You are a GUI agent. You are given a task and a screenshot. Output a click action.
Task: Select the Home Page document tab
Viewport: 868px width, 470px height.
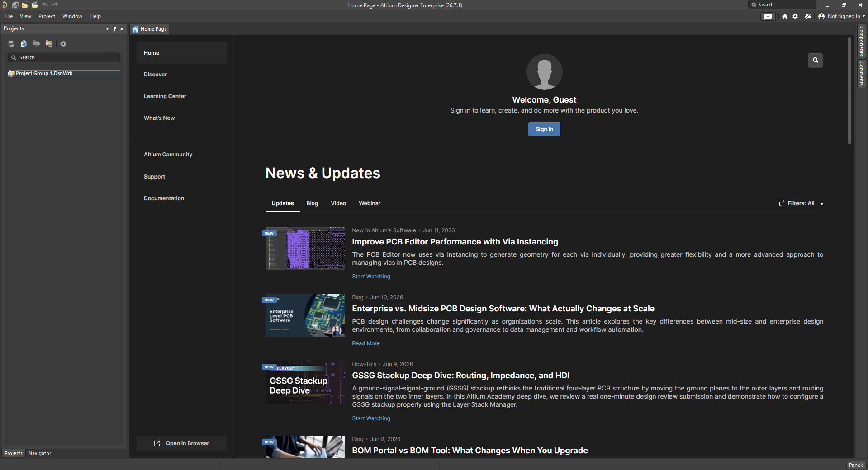click(150, 29)
